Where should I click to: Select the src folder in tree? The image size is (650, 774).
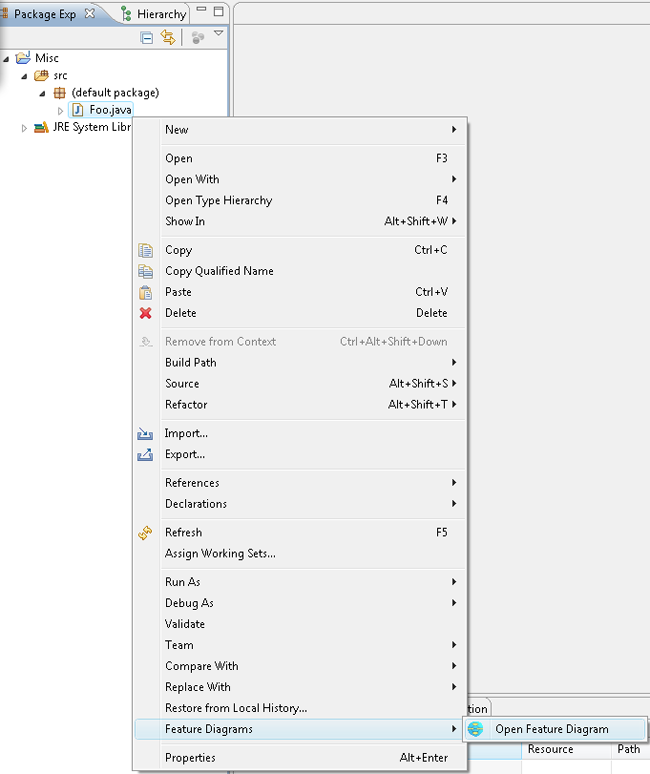60,76
